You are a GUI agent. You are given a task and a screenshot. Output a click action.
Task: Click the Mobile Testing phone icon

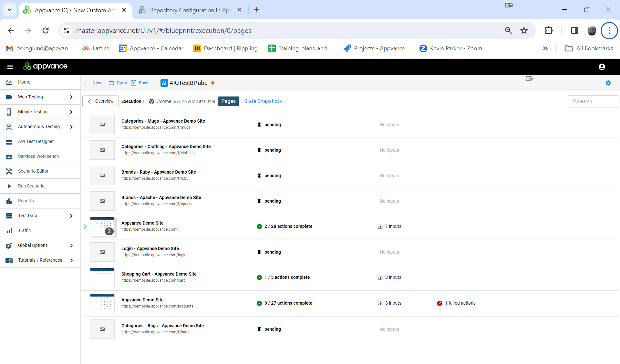tap(9, 112)
